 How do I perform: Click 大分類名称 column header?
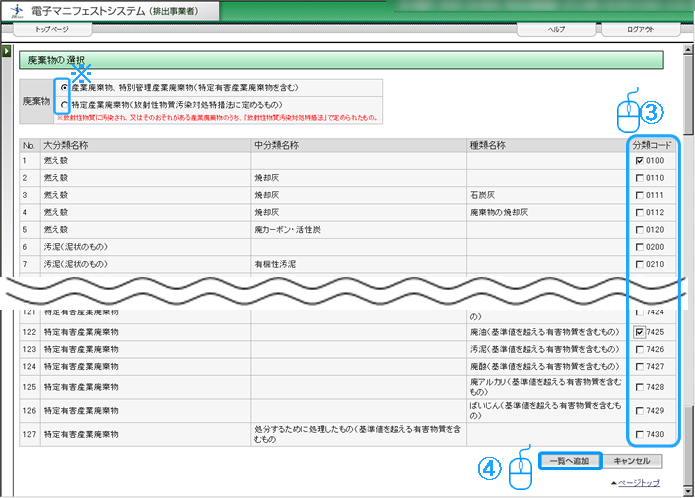[145, 145]
